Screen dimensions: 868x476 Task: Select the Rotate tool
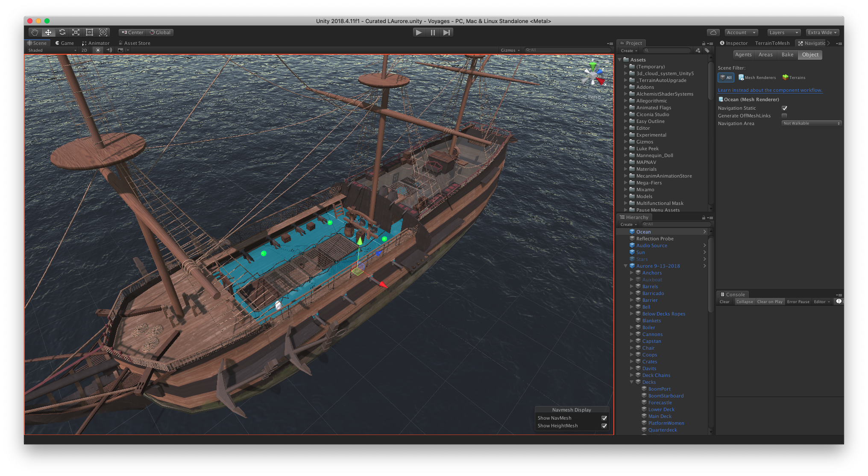pos(62,32)
